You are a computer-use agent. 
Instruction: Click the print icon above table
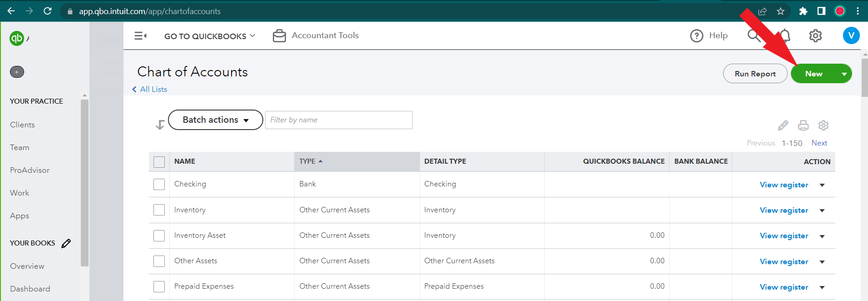tap(803, 125)
